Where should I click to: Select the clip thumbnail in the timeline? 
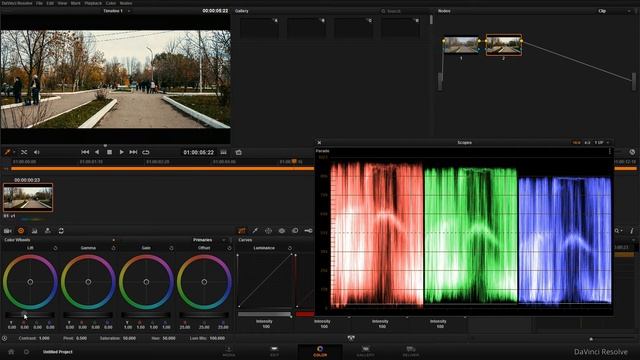[x=28, y=198]
